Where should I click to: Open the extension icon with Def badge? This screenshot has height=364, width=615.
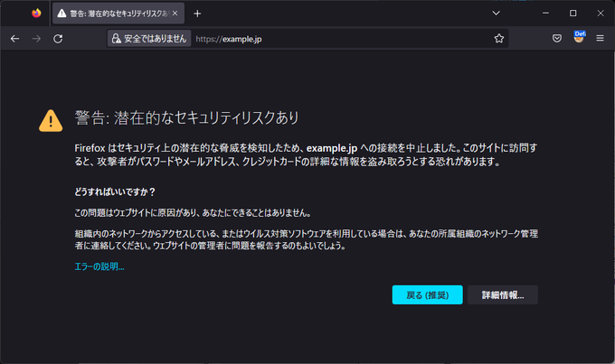[579, 37]
